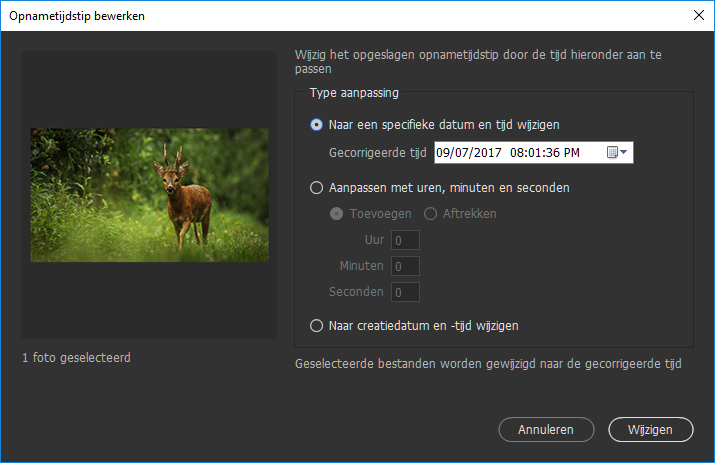Pick the Aftrekken radio button
The height and width of the screenshot is (463, 715).
tap(431, 213)
